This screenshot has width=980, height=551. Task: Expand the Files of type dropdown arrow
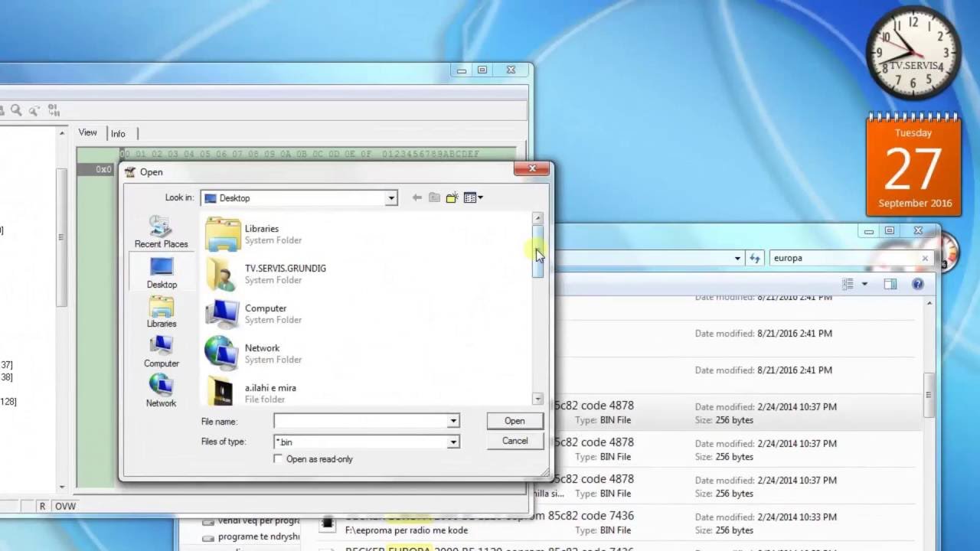click(x=453, y=442)
